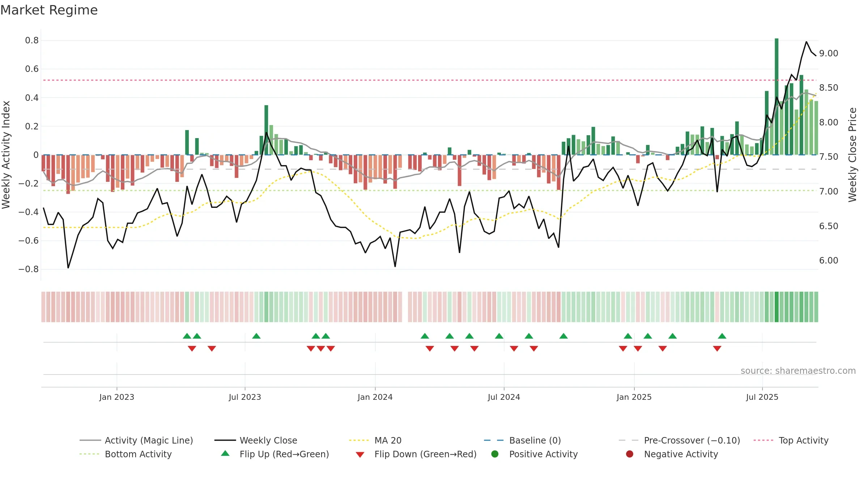Toggle the Activity (Magic Line) legend entry
Screen dimensions: 868x488
pyautogui.click(x=136, y=440)
